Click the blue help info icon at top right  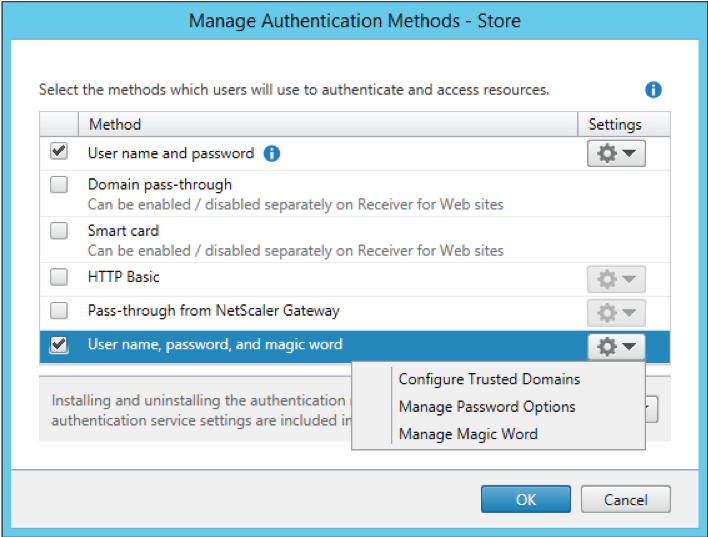tap(654, 90)
